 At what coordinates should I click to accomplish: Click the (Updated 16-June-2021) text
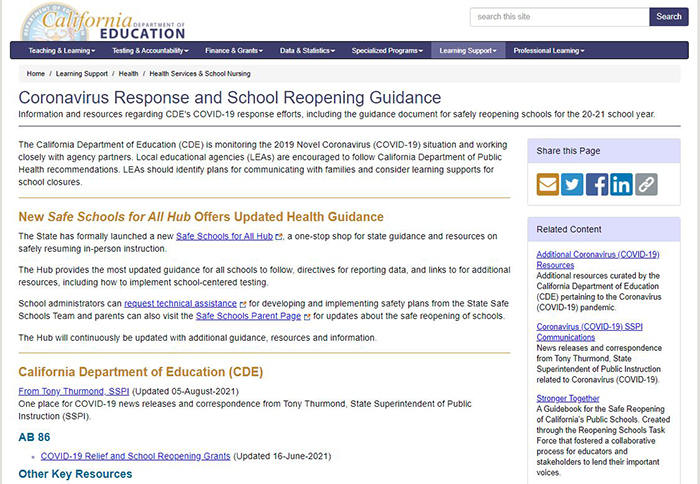pos(282,456)
